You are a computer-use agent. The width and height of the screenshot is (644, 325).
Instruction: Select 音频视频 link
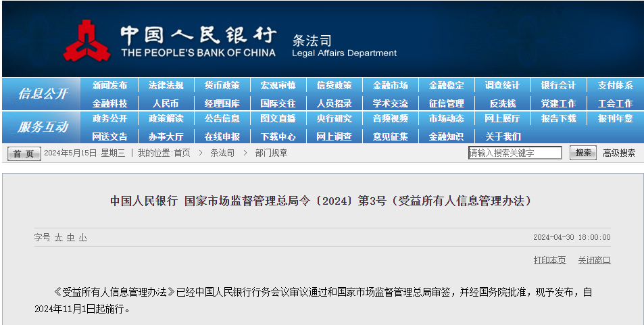click(390, 119)
